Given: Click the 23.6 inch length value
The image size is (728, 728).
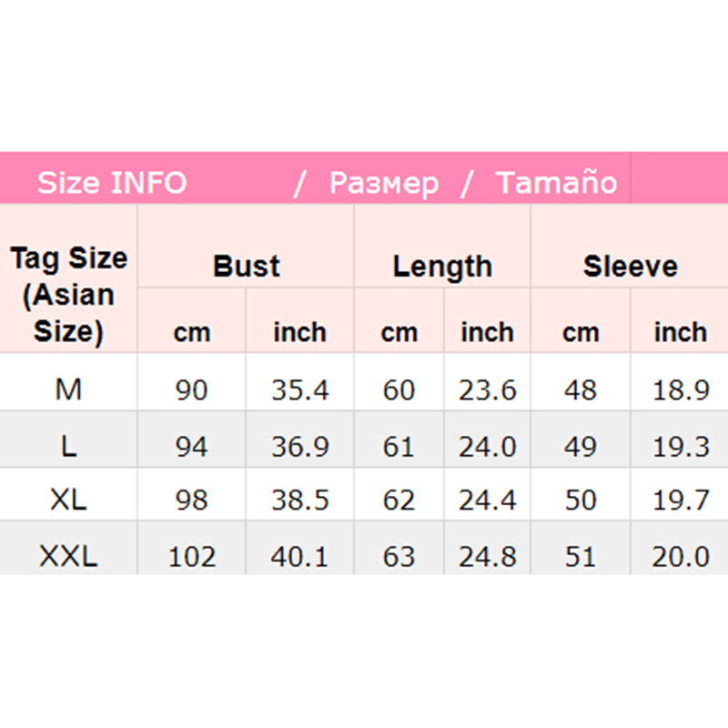Looking at the screenshot, I should (x=487, y=390).
